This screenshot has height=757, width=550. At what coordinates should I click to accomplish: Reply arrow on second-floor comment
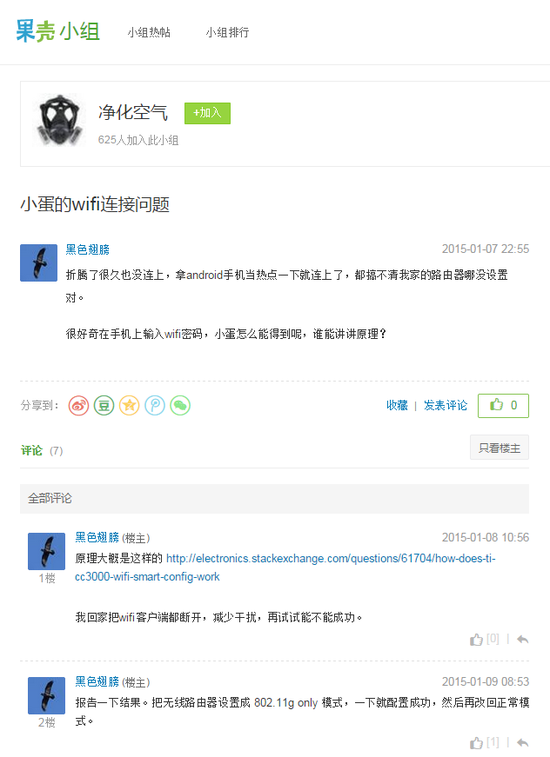(522, 743)
